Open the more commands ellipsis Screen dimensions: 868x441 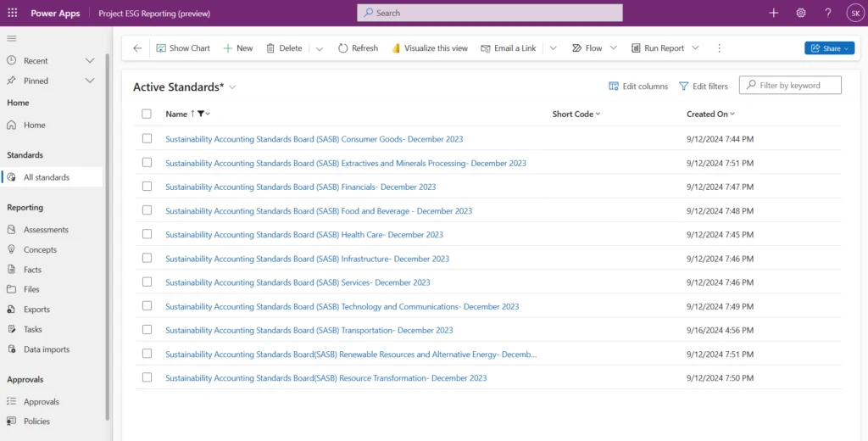719,48
